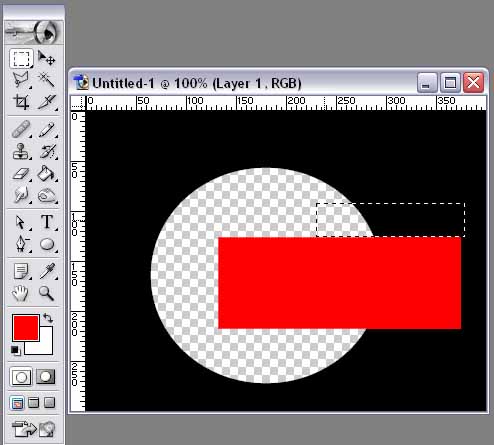Viewport: 494px width, 445px height.
Task: Pick the Magic Wand tool
Action: pos(46,80)
